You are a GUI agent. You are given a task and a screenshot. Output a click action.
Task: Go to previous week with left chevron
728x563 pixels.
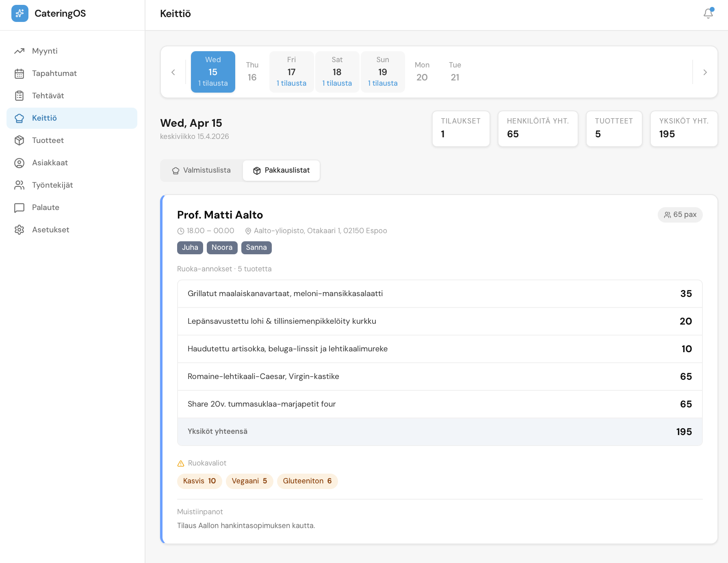(x=173, y=72)
